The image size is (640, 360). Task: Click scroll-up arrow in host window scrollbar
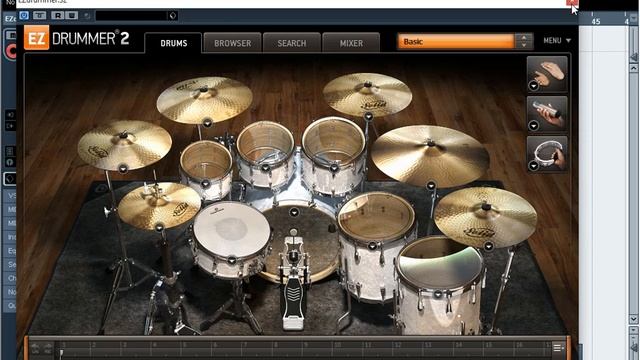(x=633, y=68)
